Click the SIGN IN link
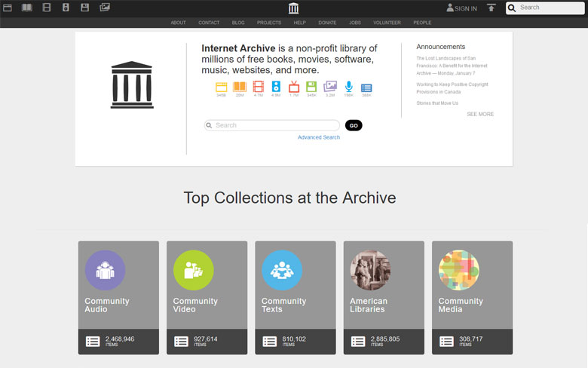Viewport: 588px width, 368px height. coord(461,8)
